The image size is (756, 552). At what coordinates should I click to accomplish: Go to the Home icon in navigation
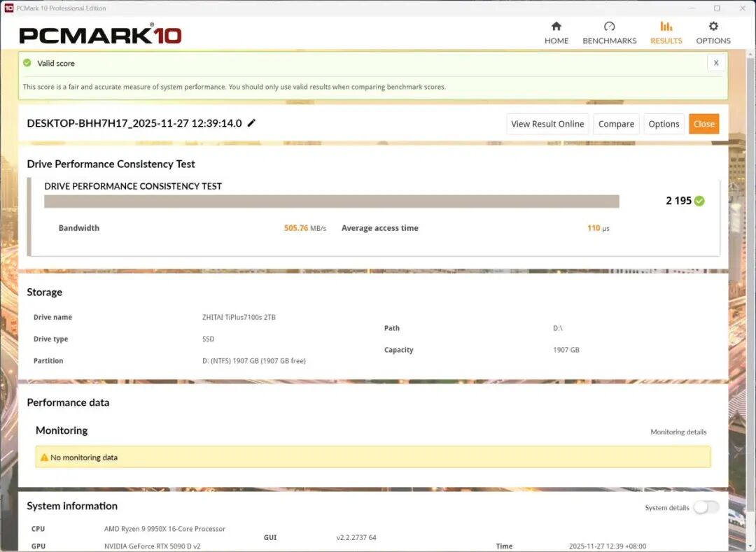tap(556, 27)
